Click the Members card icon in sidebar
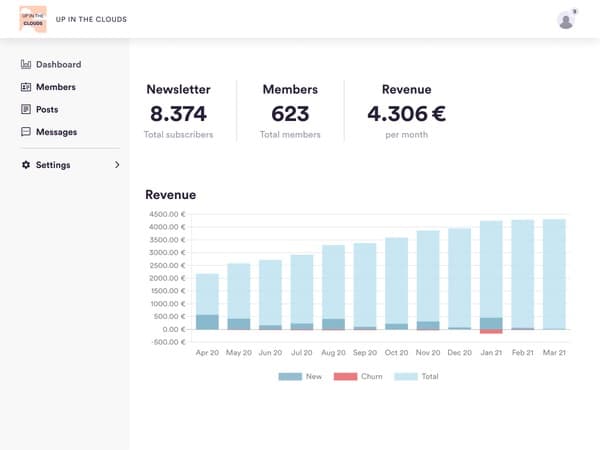This screenshot has height=450, width=600. click(26, 87)
